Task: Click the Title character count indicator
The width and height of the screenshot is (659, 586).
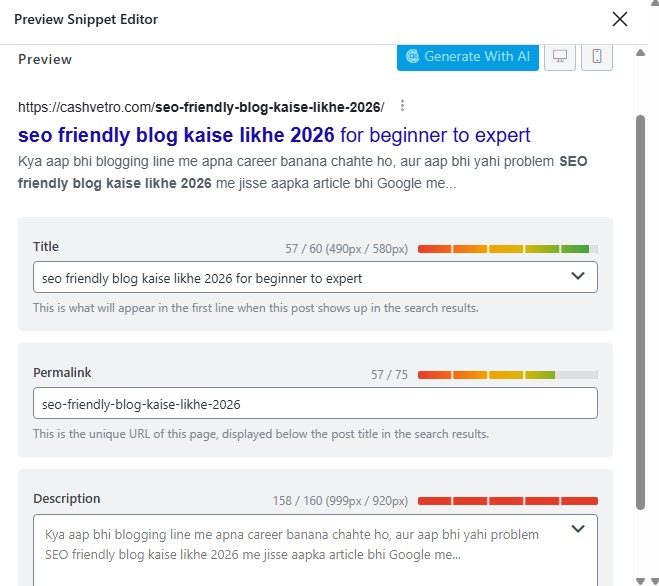Action: tap(346, 248)
